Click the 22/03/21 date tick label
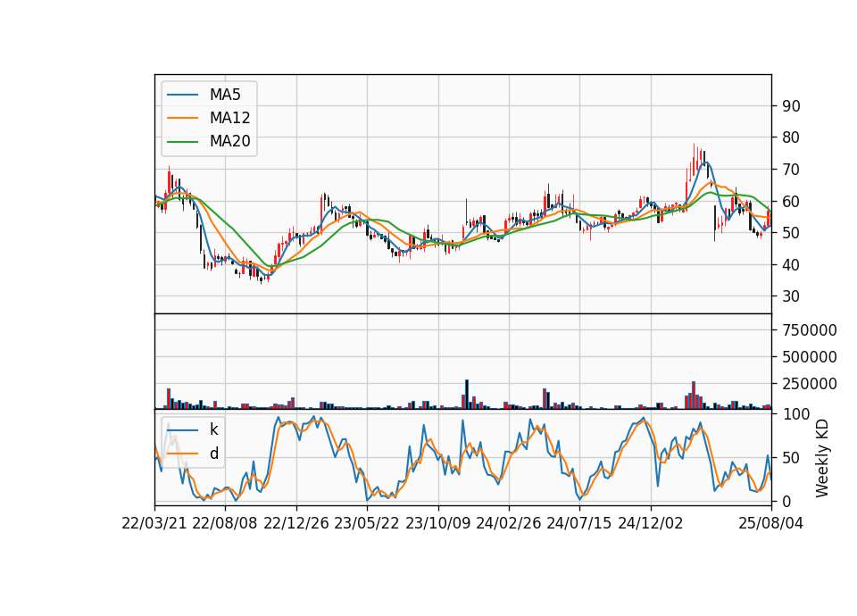Screen dimensions: 857x616 [x=154, y=523]
